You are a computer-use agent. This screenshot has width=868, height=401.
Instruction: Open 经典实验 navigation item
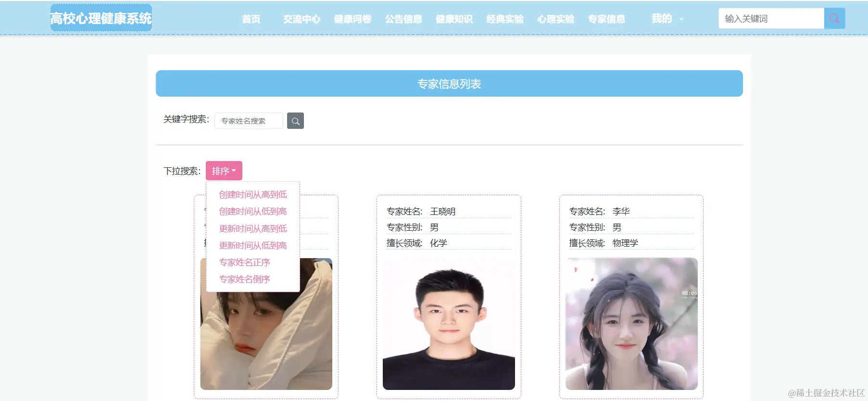[x=505, y=19]
